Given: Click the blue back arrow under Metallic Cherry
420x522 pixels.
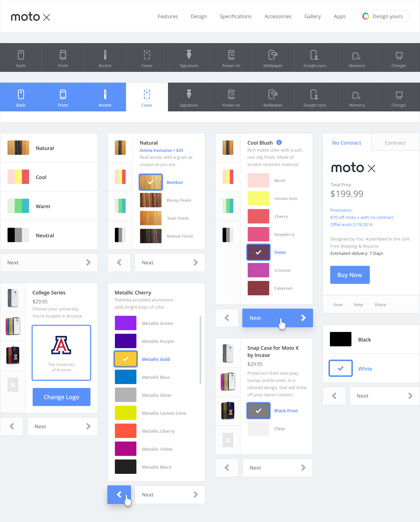Looking at the screenshot, I should click(119, 495).
